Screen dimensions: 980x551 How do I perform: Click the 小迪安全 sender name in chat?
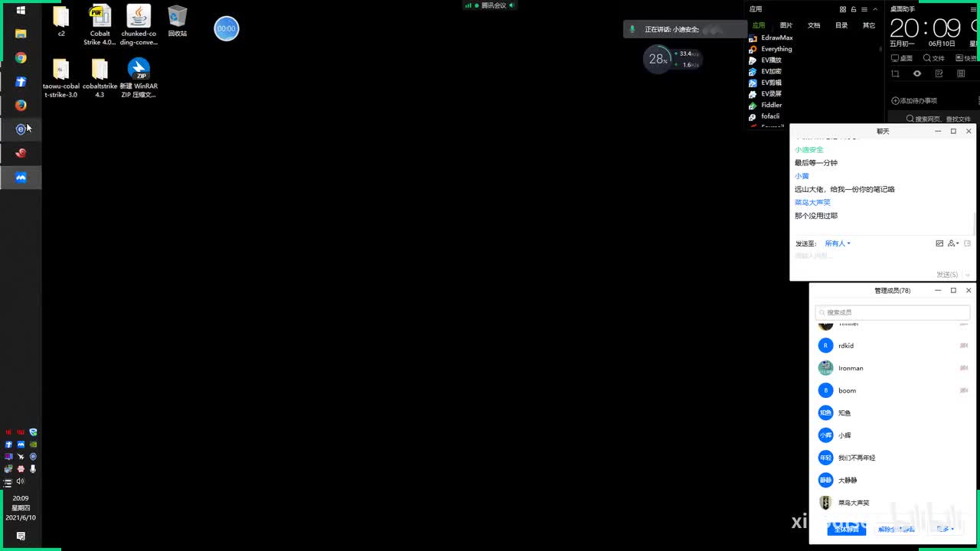click(809, 150)
